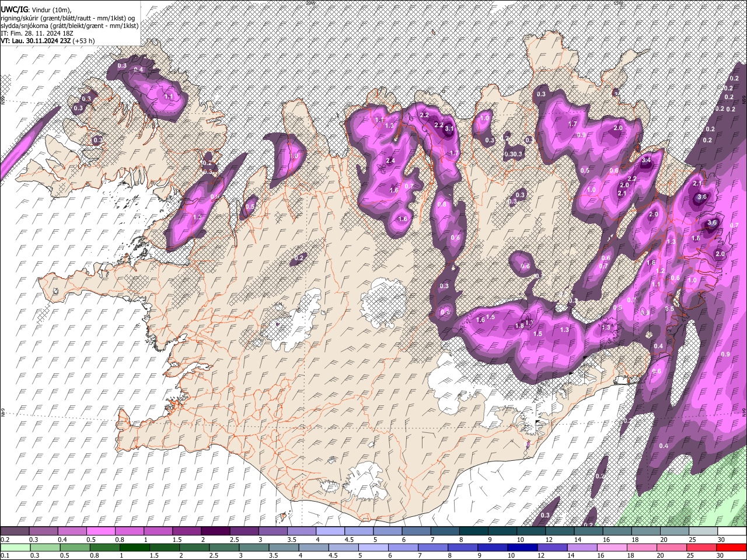This screenshot has width=747, height=560.
Task: Pick the orchid swatch between 0.4 and 0.5
Action: point(72,531)
